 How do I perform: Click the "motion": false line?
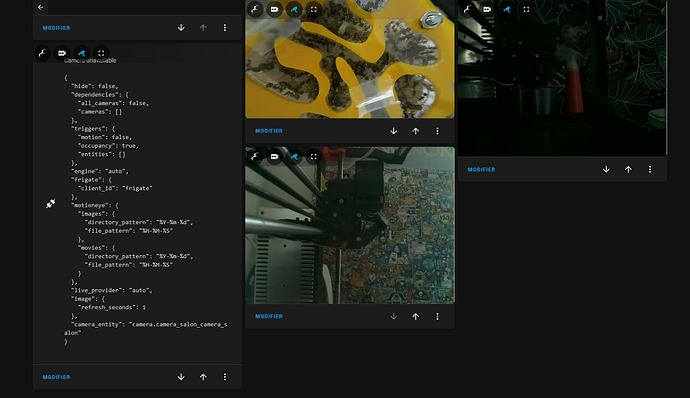point(105,137)
